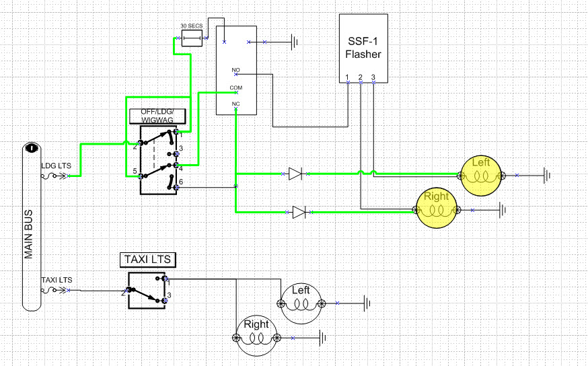Screen dimensions: 588x366
Task: Toggle the TAXI LTS switch
Action: tap(147, 290)
